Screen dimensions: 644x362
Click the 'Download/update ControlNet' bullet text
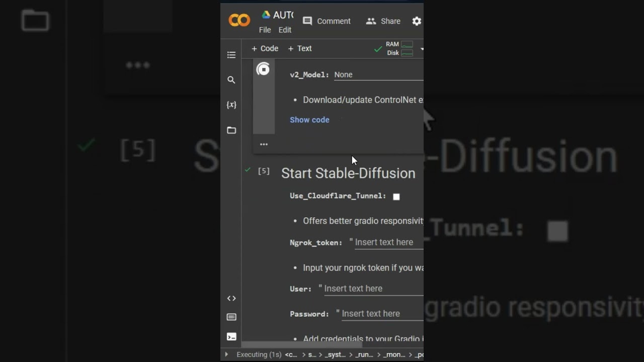[x=363, y=100]
